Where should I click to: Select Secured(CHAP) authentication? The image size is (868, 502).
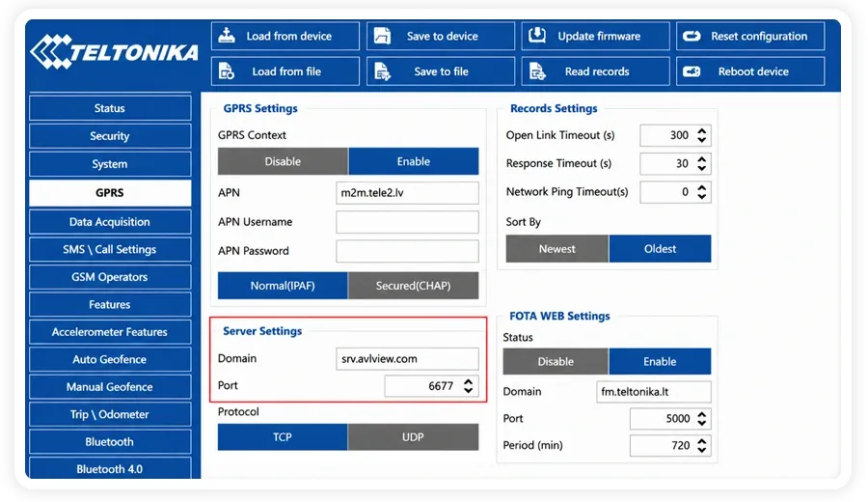click(x=414, y=286)
